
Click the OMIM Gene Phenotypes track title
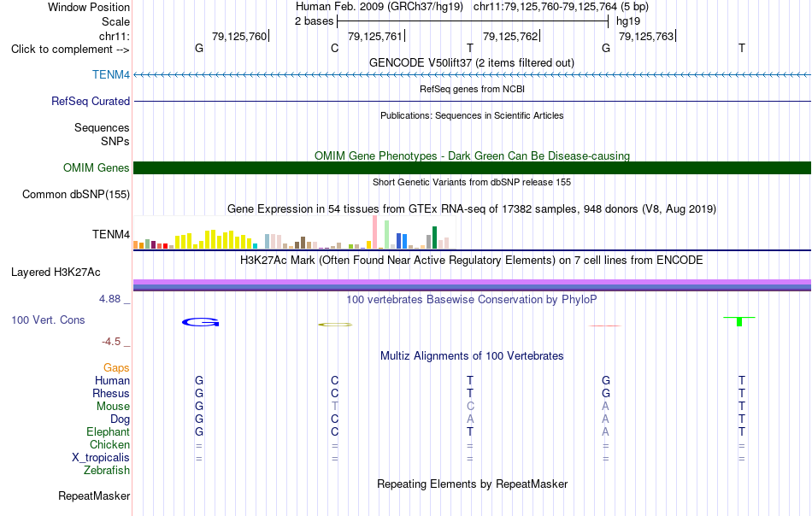472,155
